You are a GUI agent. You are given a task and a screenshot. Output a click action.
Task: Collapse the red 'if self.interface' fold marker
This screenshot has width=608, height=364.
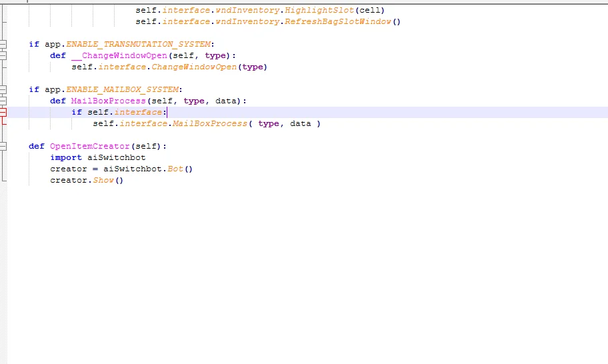click(3, 112)
